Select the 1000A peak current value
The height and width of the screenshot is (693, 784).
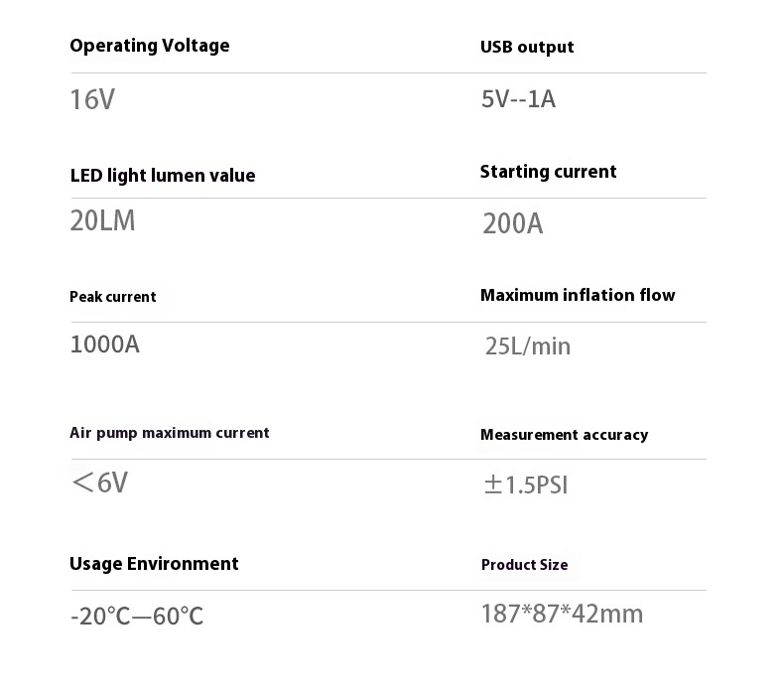coord(105,345)
